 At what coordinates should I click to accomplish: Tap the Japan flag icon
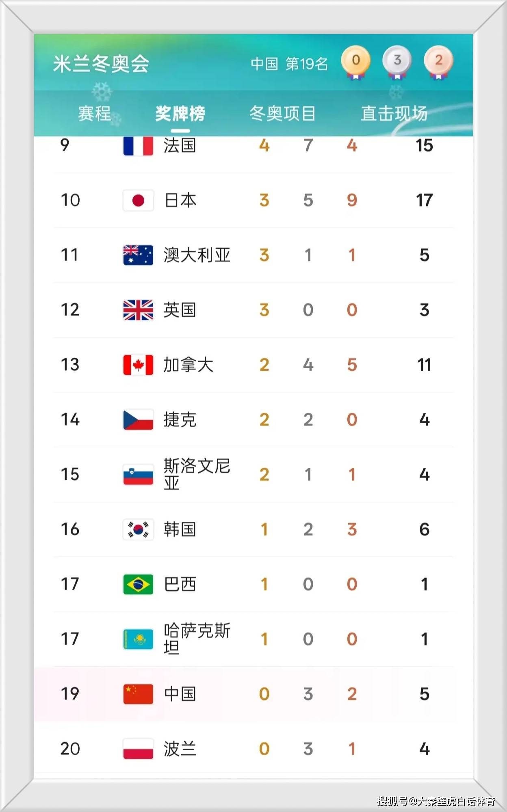(x=138, y=200)
